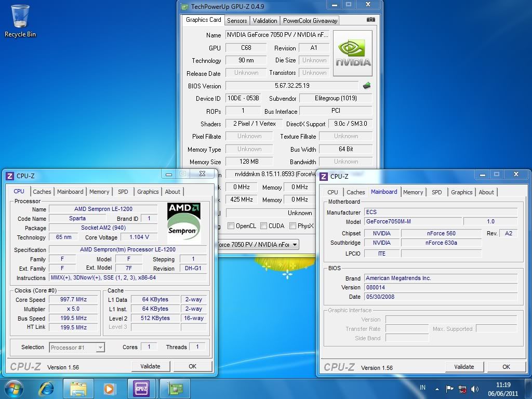Open the Recycle Bin desktop icon
Screen dimensions: 532x399
point(20,21)
